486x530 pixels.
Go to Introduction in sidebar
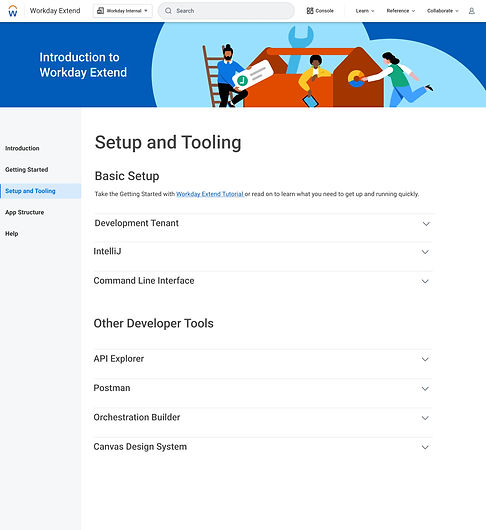[x=22, y=148]
